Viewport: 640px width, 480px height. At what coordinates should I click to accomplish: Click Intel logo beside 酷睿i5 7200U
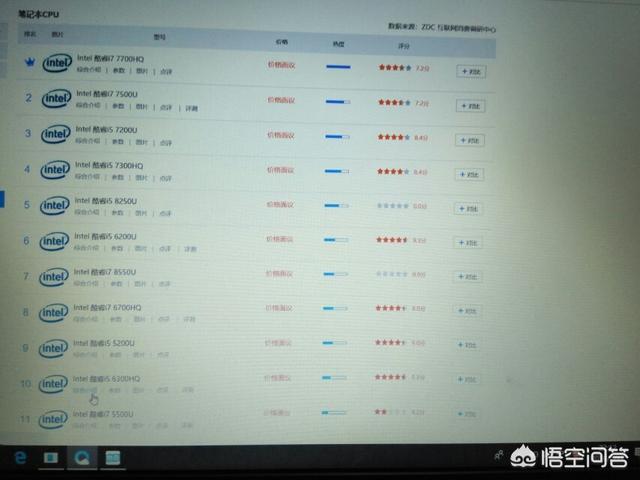pyautogui.click(x=56, y=134)
